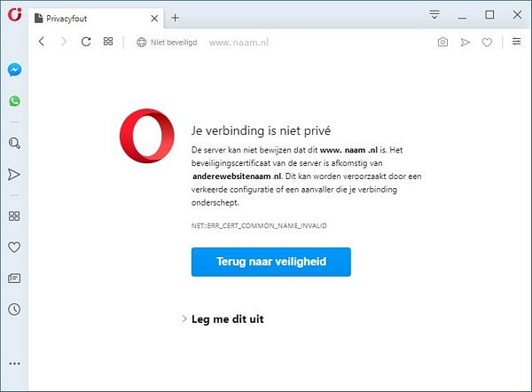Add page to bookmarks via toolbar heart
Viewport: 532px width, 392px height.
click(487, 43)
